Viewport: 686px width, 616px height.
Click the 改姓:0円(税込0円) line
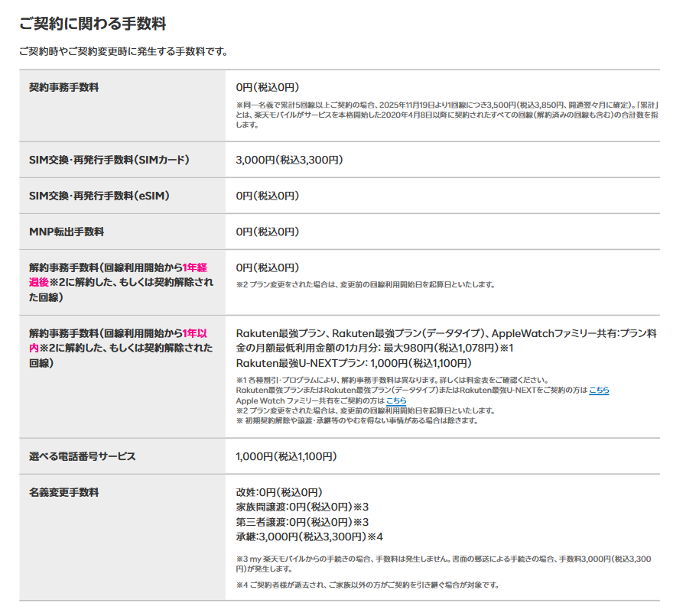point(278,492)
